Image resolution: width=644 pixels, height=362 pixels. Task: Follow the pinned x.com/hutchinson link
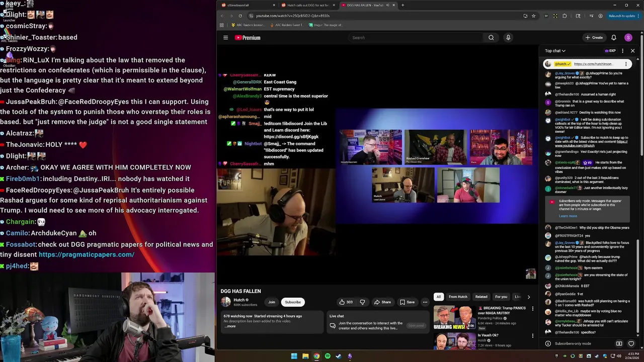pyautogui.click(x=594, y=64)
